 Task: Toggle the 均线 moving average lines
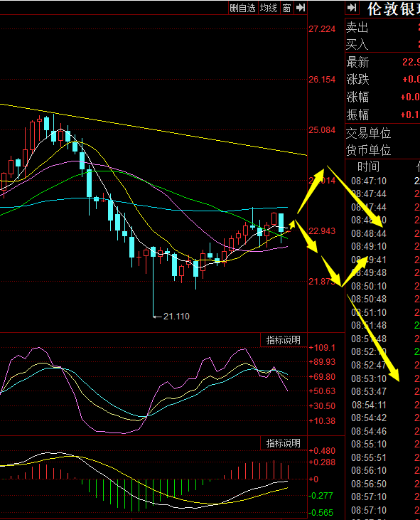[x=269, y=8]
